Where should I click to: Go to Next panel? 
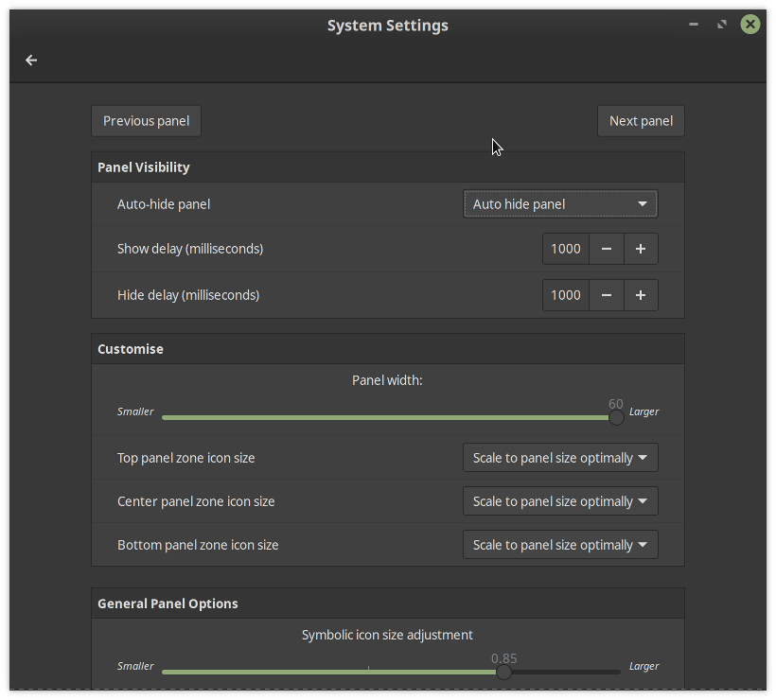tap(641, 121)
